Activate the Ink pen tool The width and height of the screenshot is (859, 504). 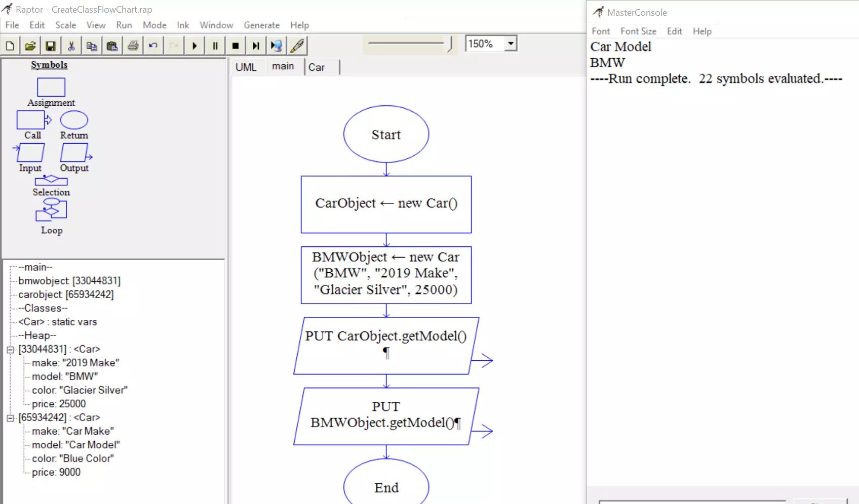(297, 46)
